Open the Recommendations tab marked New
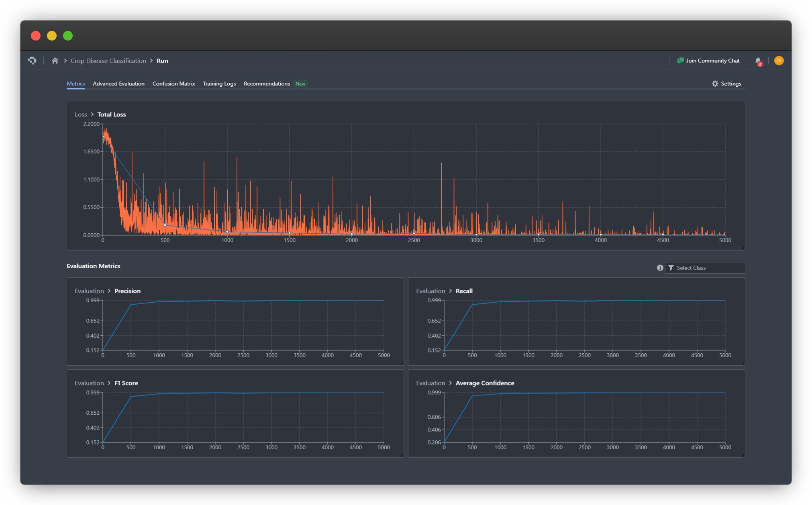This screenshot has height=505, width=812. point(267,83)
